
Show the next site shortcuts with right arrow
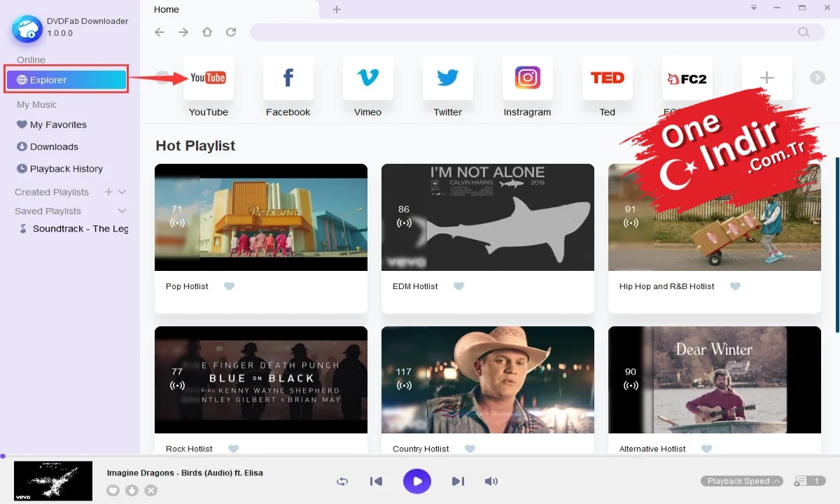[x=818, y=78]
